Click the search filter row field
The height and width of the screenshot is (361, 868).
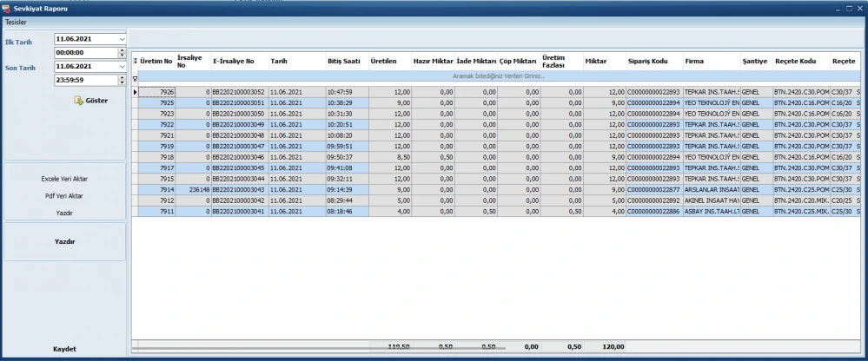[x=498, y=76]
